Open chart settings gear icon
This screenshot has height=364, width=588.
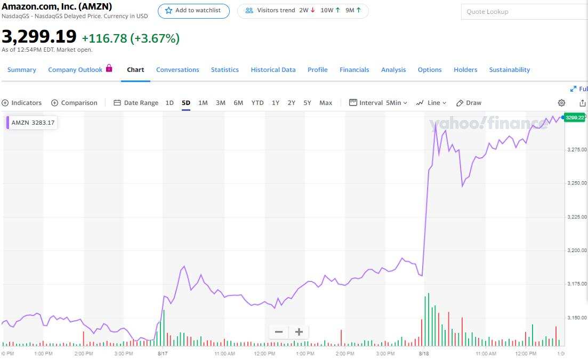tap(561, 103)
